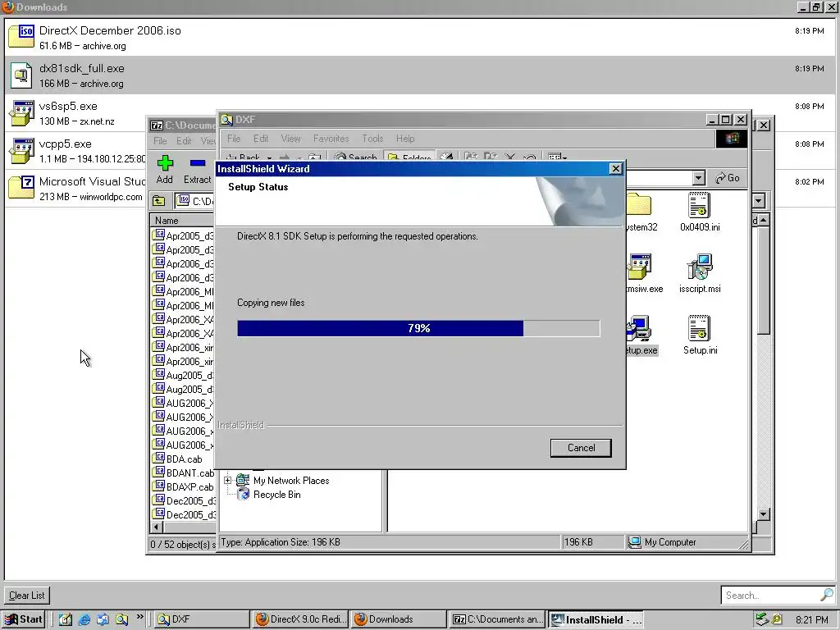This screenshot has width=840, height=630.
Task: Open the Favorites menu in DXF window
Action: point(331,139)
